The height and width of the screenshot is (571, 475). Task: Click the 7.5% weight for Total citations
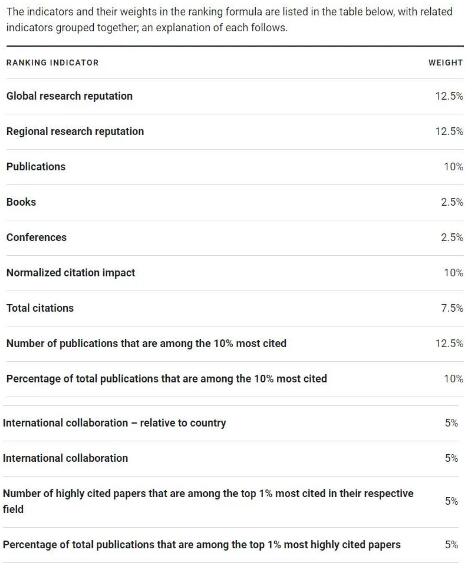pyautogui.click(x=452, y=308)
